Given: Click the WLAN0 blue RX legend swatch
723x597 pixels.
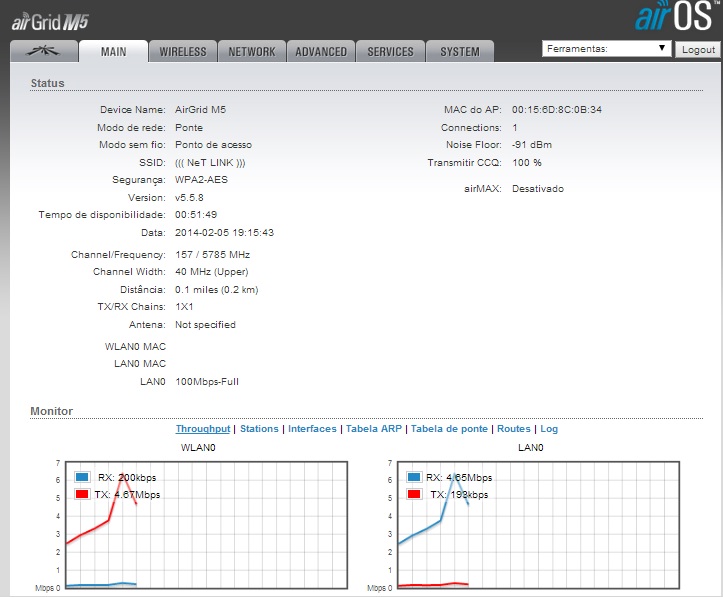Looking at the screenshot, I should (x=82, y=477).
